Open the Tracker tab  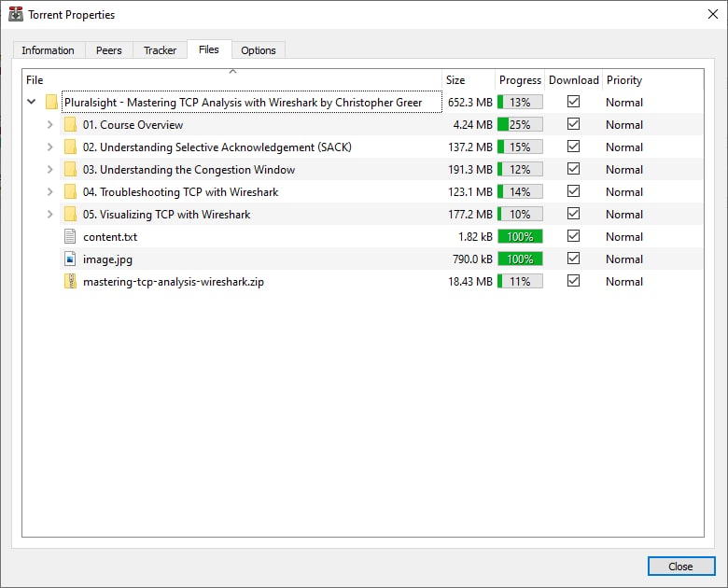click(161, 50)
